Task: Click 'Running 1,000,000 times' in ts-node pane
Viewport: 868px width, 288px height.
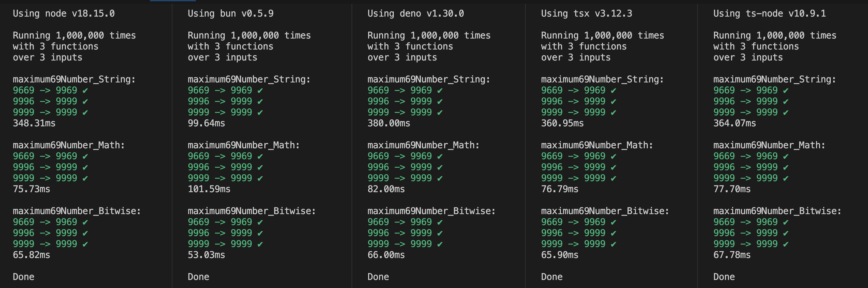Action: (x=775, y=36)
